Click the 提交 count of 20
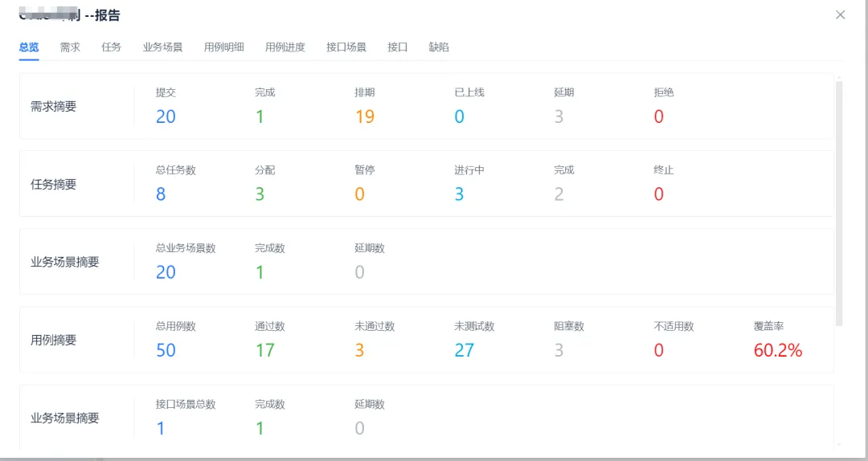The height and width of the screenshot is (461, 868). click(x=166, y=116)
